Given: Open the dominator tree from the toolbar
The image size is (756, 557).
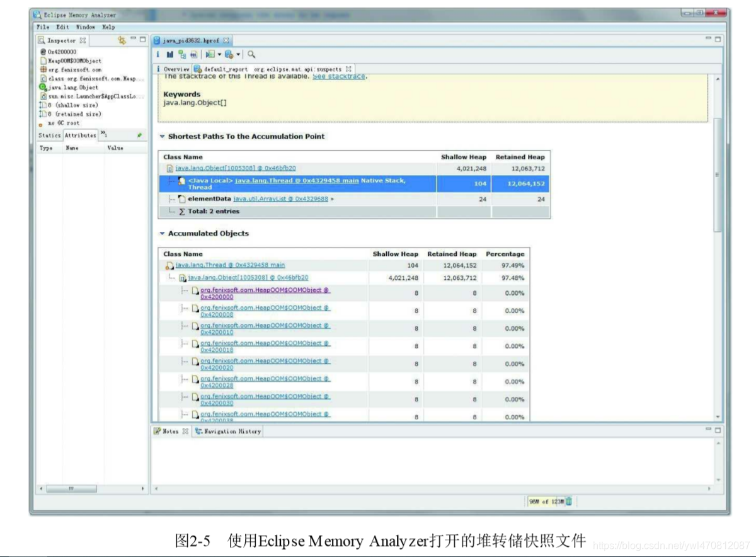Looking at the screenshot, I should click(x=182, y=55).
